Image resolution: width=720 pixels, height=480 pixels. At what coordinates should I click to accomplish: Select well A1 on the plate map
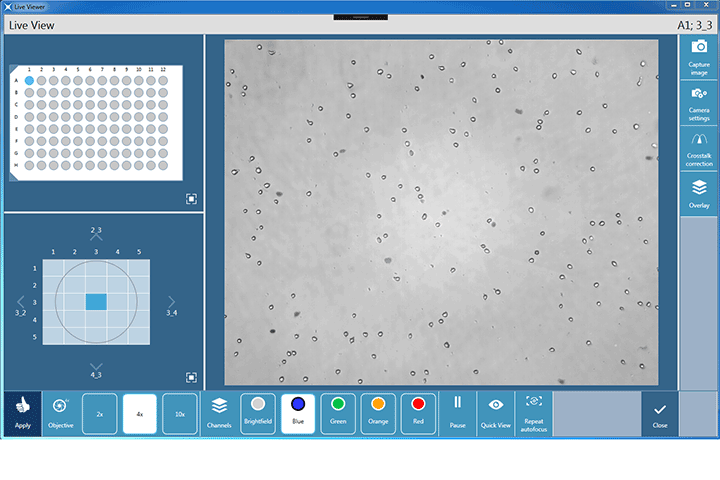tap(29, 81)
